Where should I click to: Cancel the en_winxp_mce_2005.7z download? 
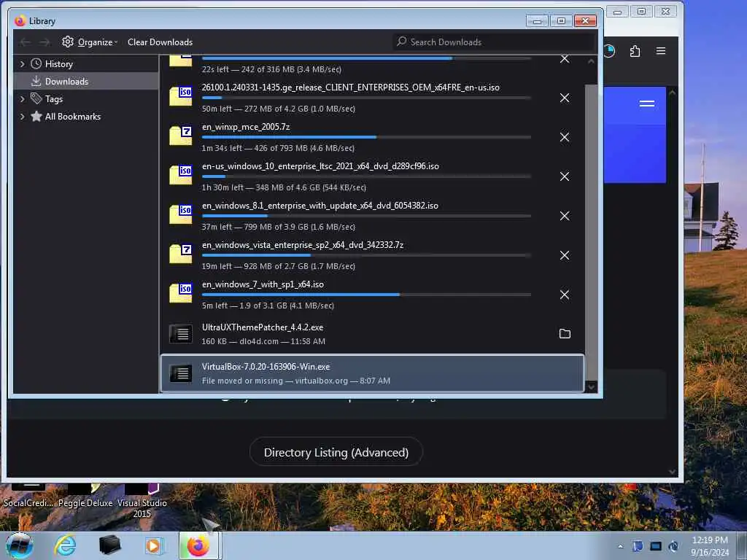[x=565, y=138]
